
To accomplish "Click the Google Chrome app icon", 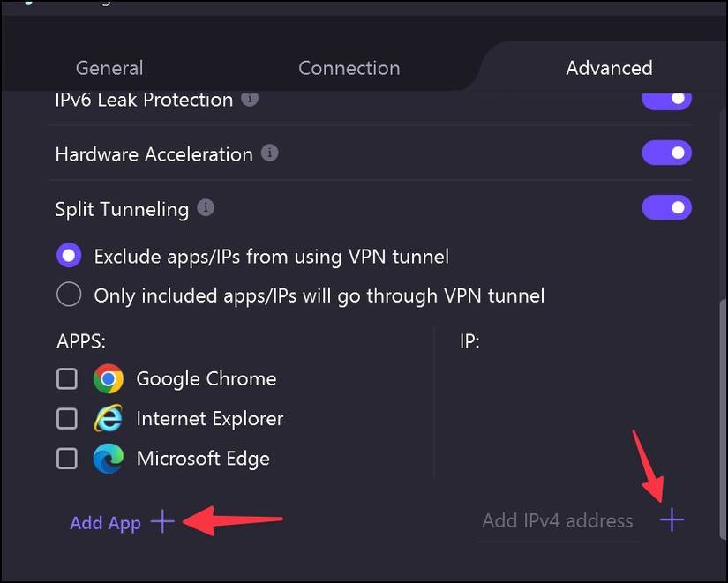I will click(109, 378).
